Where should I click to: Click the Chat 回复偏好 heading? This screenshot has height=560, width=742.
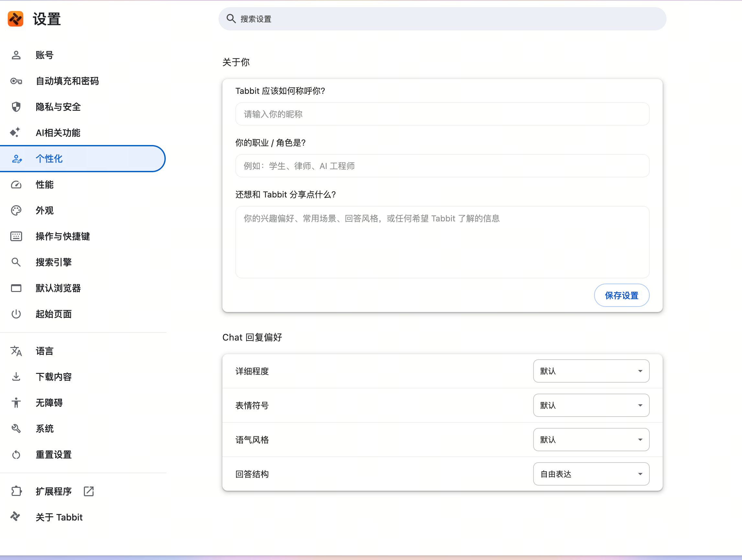tap(252, 337)
